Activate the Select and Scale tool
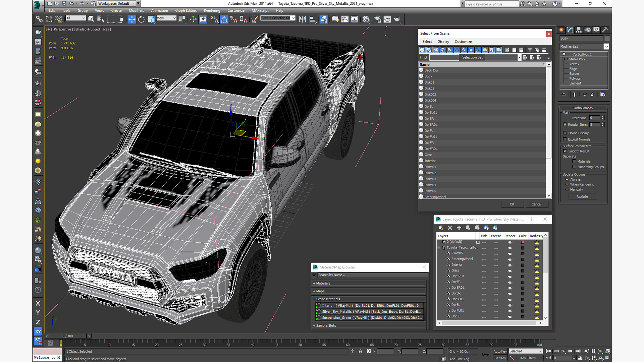The width and height of the screenshot is (644, 362). [x=151, y=19]
